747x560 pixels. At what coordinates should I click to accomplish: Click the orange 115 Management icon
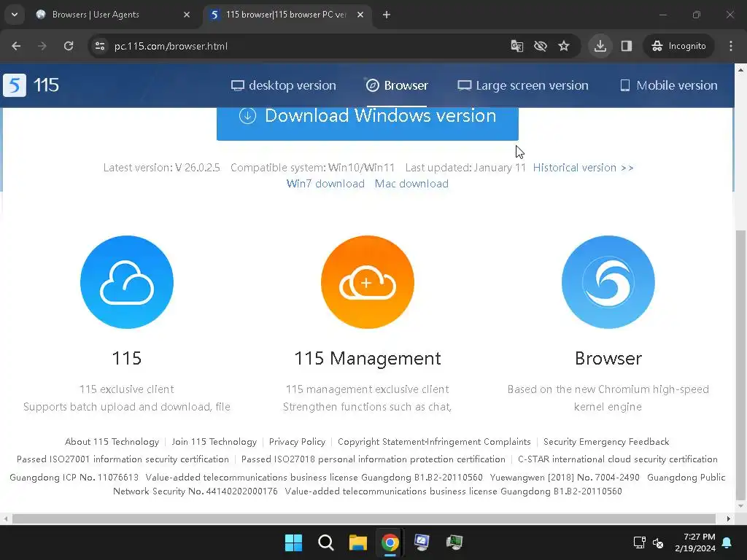(x=368, y=282)
